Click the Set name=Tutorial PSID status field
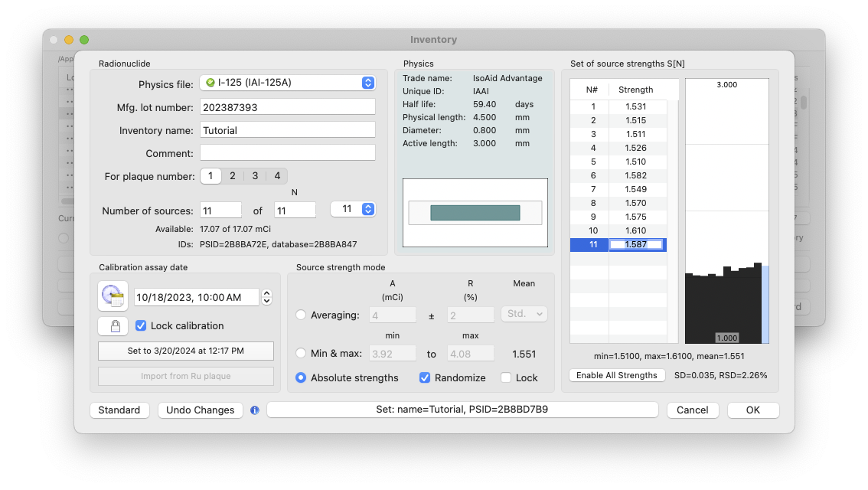This screenshot has width=868, height=490. click(x=462, y=410)
